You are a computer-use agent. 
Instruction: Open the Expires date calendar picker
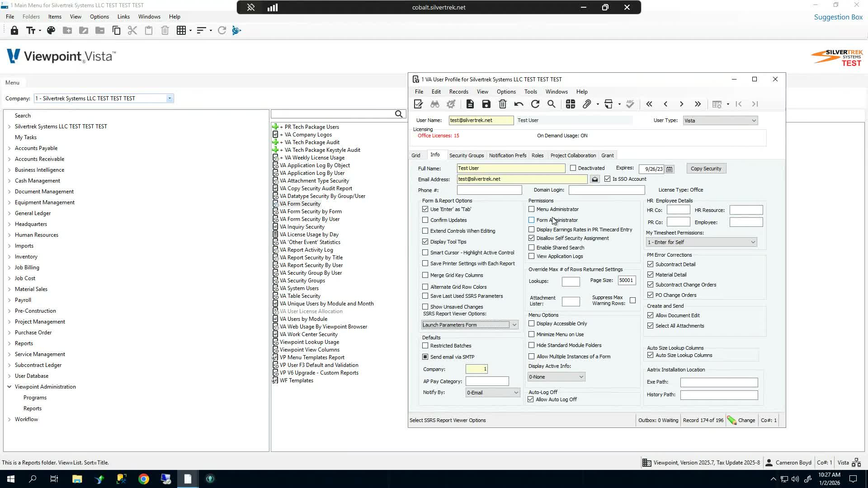point(670,169)
